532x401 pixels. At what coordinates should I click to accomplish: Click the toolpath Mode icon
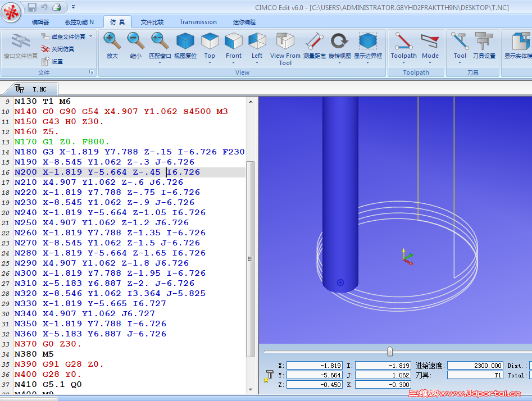[x=430, y=41]
